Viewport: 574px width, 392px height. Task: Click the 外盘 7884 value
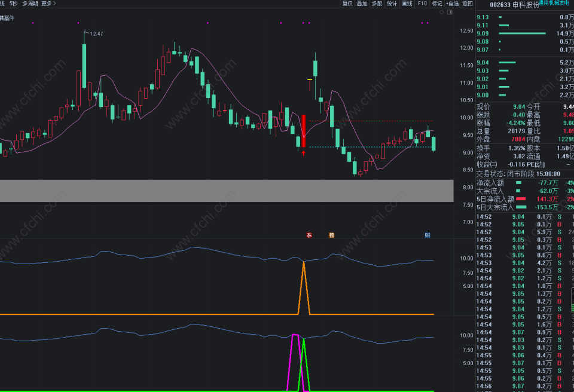pyautogui.click(x=518, y=139)
